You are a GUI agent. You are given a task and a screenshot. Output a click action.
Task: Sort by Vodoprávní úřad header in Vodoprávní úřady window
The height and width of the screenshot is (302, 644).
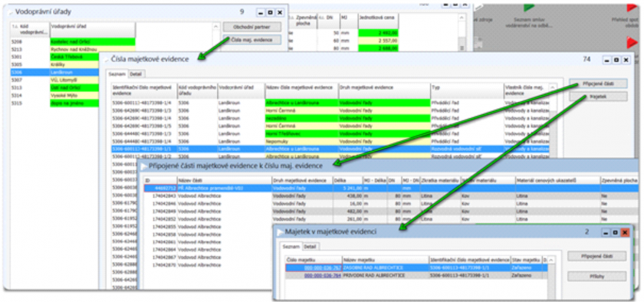(x=93, y=29)
